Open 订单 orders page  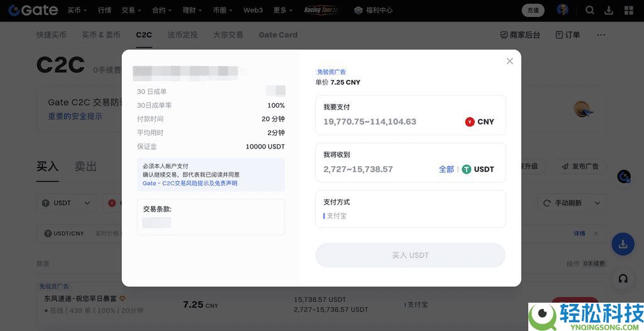[568, 35]
